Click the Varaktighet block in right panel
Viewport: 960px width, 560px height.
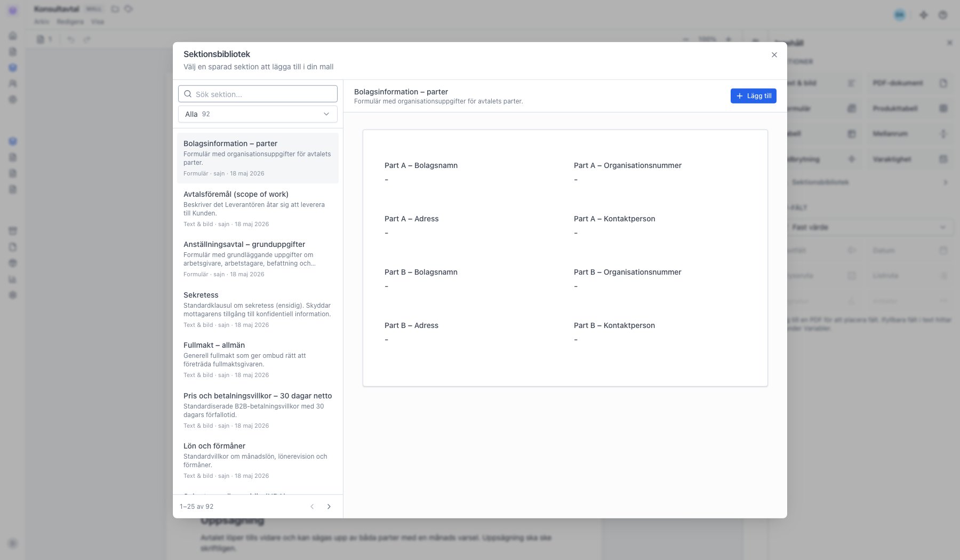point(910,159)
